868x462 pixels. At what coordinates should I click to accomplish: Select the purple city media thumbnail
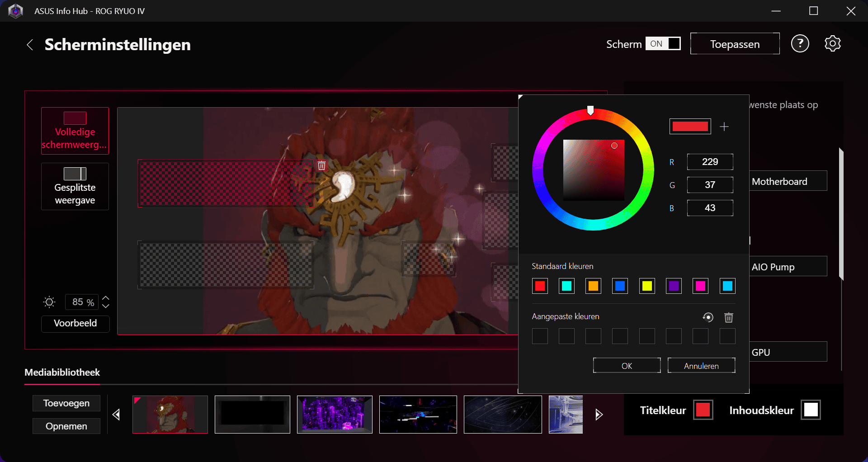[x=335, y=415]
